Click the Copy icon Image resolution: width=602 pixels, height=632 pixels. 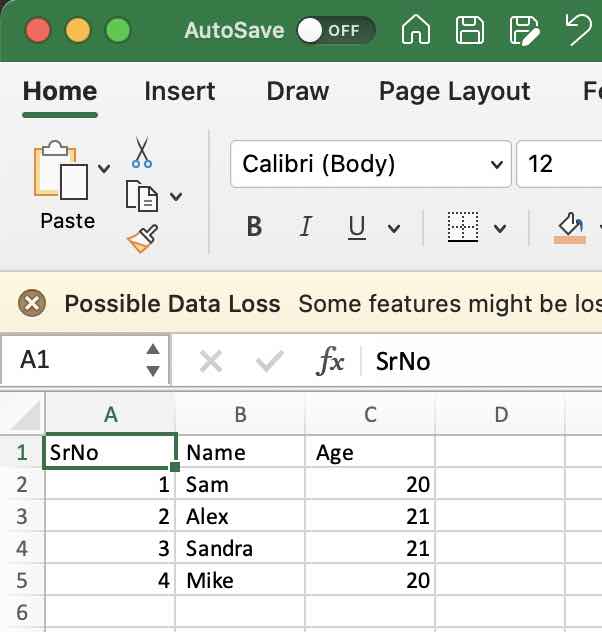click(x=141, y=196)
